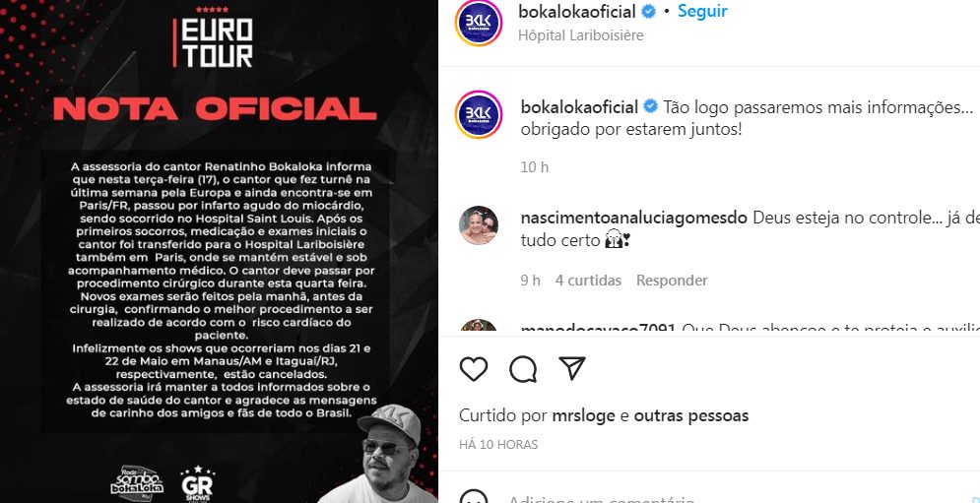Screen dimensions: 980x503
Task: Open the bokalokaoficial username in the caption
Action: pos(579,107)
